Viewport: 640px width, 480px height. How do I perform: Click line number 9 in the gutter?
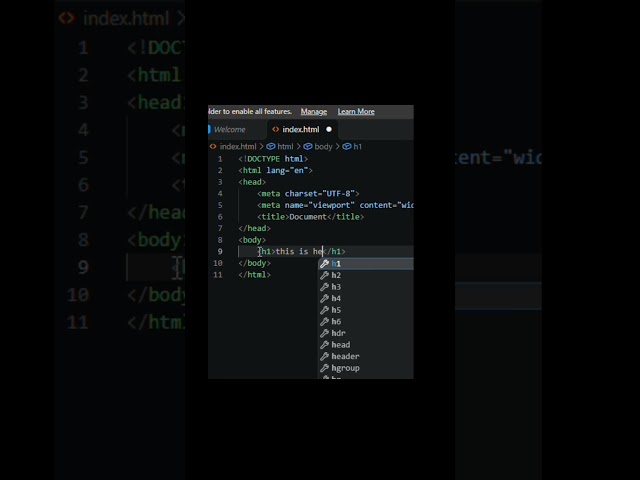[x=220, y=251]
